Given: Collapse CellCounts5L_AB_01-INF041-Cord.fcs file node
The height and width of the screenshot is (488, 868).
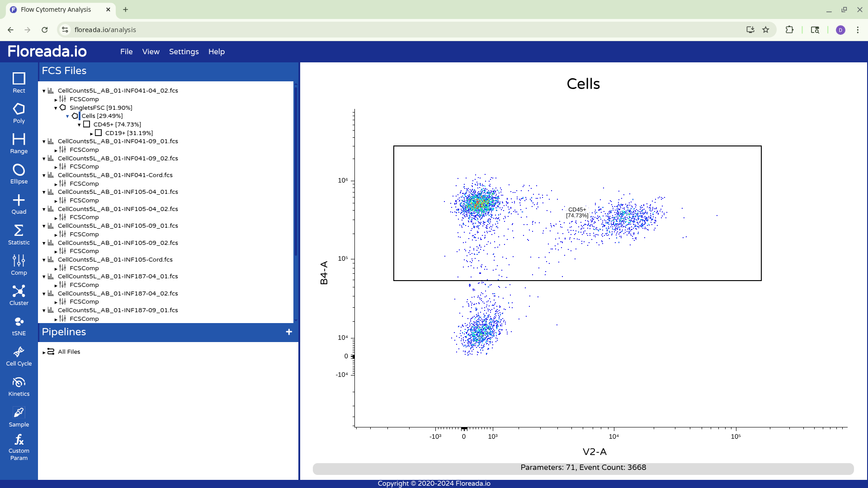Looking at the screenshot, I should click(x=44, y=175).
